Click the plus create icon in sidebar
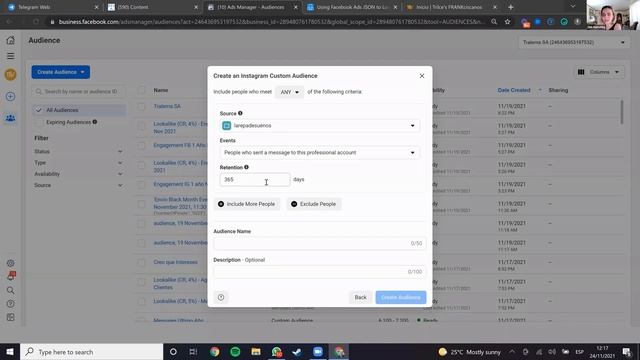This screenshot has width=640, height=360. point(11,96)
